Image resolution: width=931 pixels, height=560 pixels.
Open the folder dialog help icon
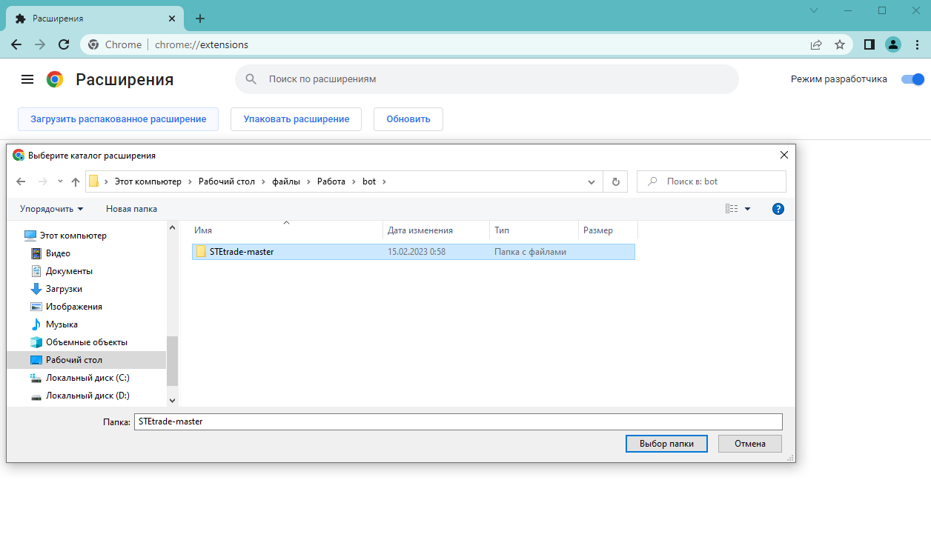point(778,209)
